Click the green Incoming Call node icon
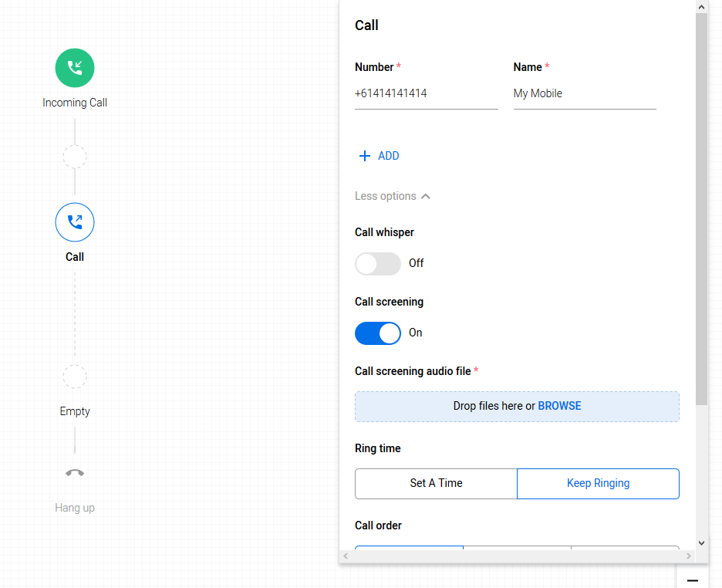722x588 pixels. 75,68
